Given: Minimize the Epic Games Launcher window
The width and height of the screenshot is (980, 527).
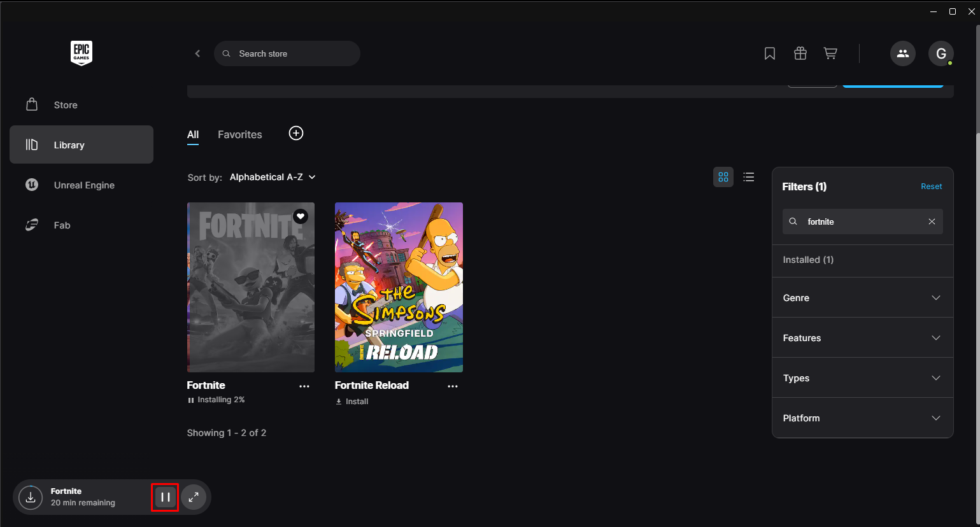Looking at the screenshot, I should pos(934,11).
